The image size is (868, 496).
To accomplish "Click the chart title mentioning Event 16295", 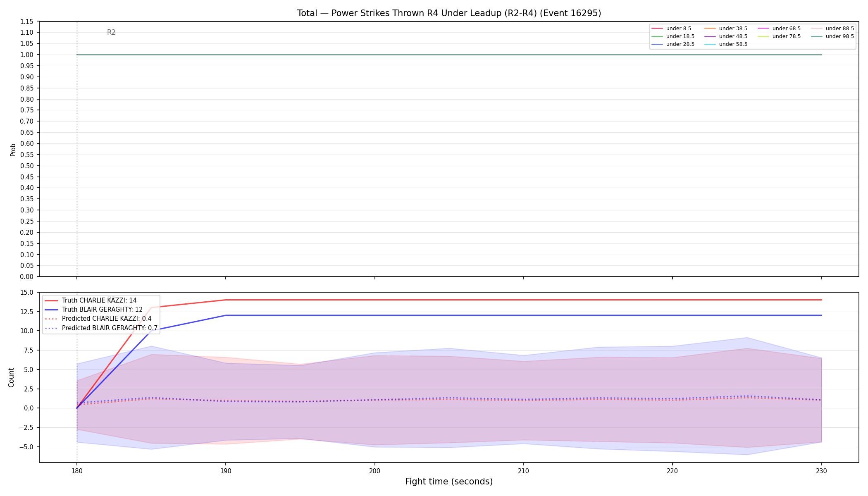I will point(449,13).
